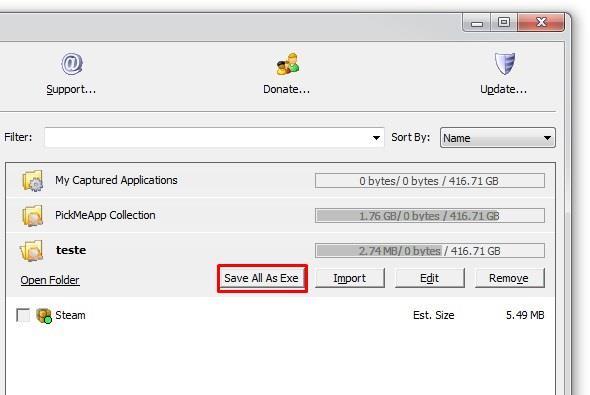Minimize the window
Screen dimensions: 590x395
[477, 22]
